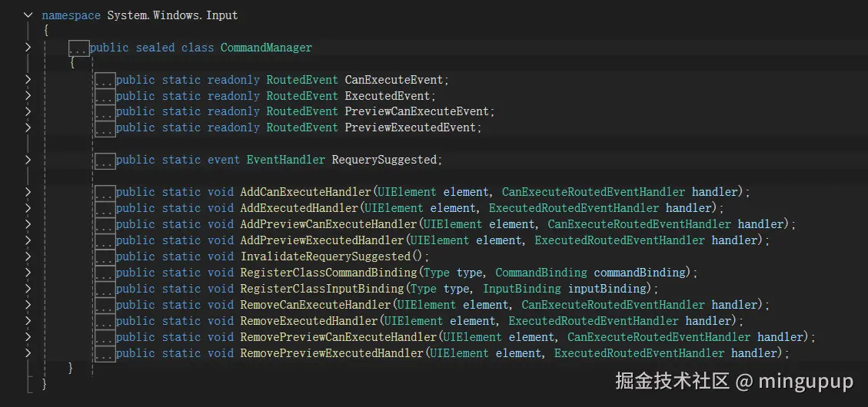This screenshot has height=407, width=868.
Task: Open collapsed ellipsis box on RemoveCanExecuteHandler line
Action: click(x=105, y=306)
